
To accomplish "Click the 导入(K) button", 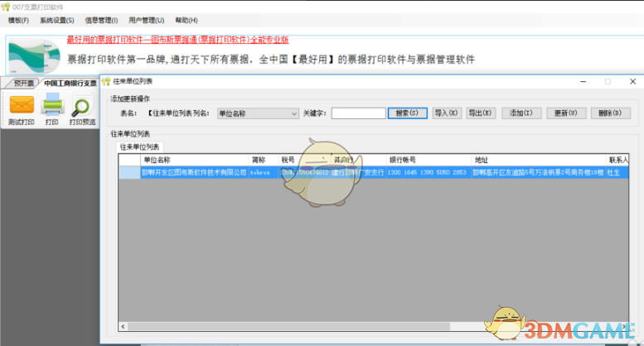I will [447, 113].
